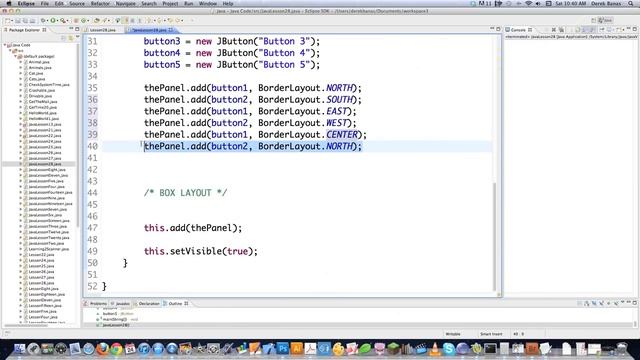Screen dimensions: 640x360
Task: Open the Window menu
Action: coord(207,3)
